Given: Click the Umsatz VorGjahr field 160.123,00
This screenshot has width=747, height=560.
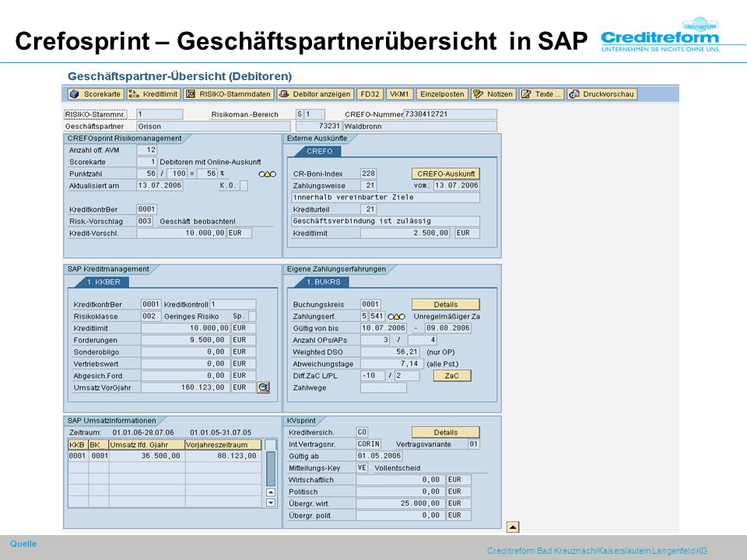Looking at the screenshot, I should [x=186, y=387].
